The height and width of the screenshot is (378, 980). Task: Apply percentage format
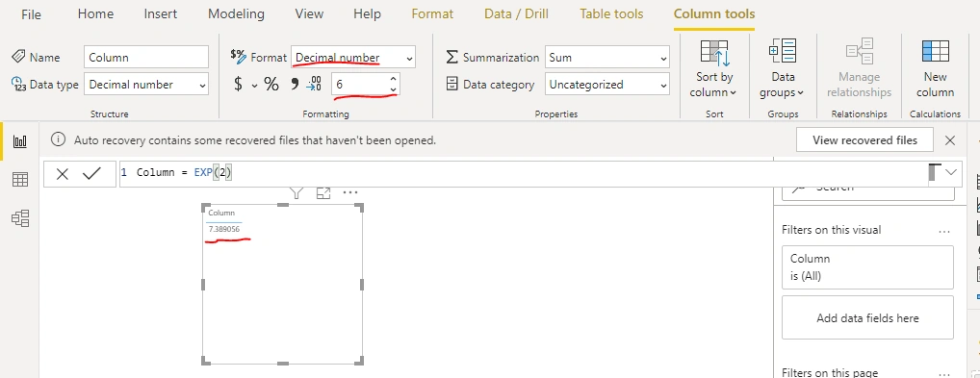271,85
